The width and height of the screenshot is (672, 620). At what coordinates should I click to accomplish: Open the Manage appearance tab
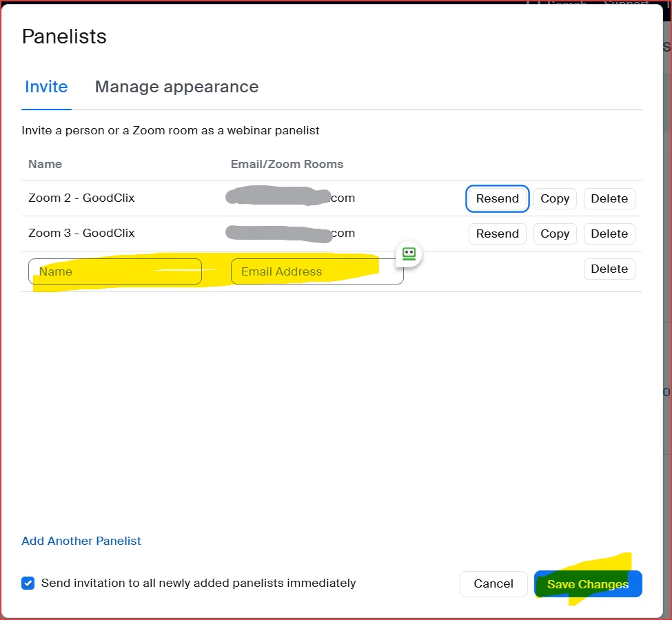tap(176, 87)
